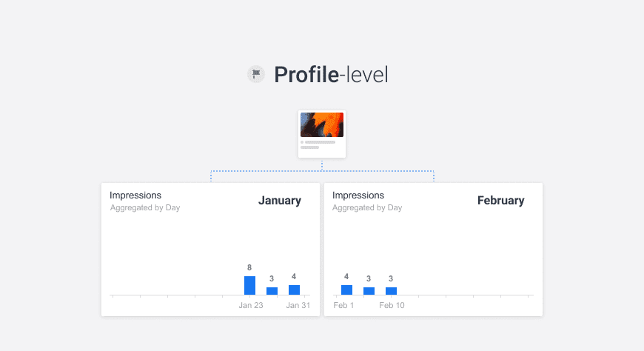Click the January bar with value 4
Screen dimensions: 644x351
[x=294, y=290]
